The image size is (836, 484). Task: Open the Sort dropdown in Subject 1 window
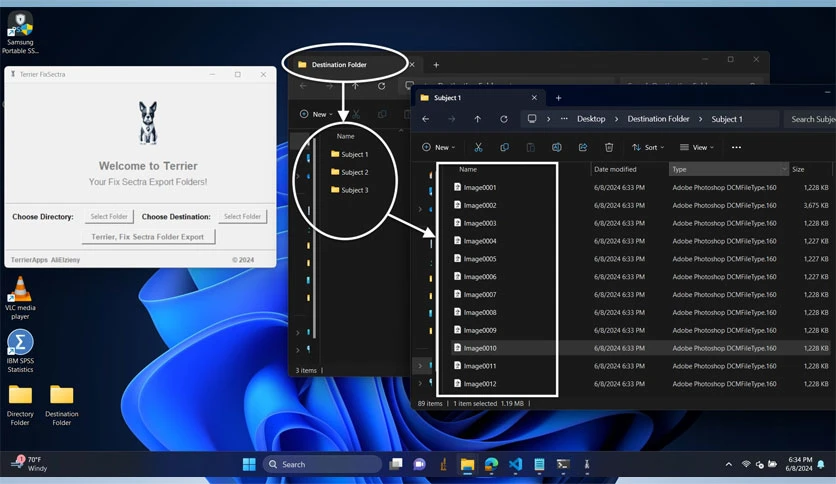click(648, 147)
